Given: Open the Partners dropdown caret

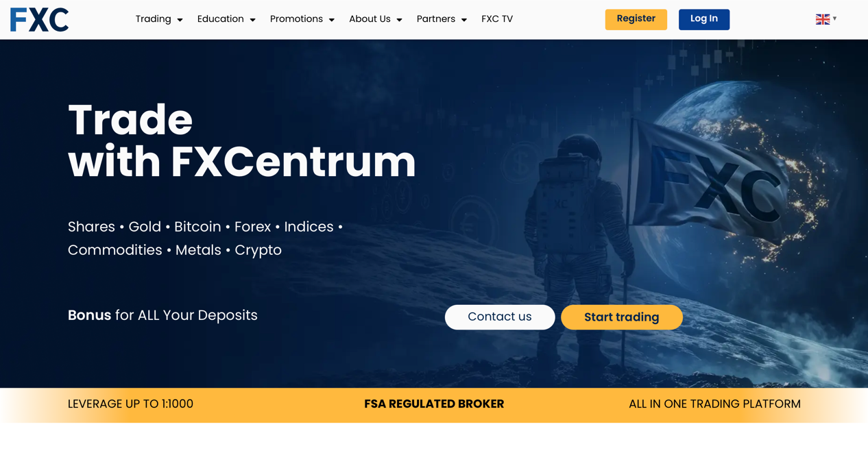Looking at the screenshot, I should click(x=464, y=20).
